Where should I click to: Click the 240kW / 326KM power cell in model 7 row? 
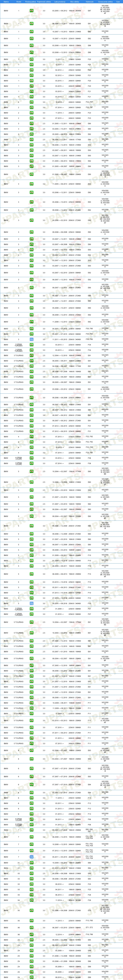click(x=75, y=844)
